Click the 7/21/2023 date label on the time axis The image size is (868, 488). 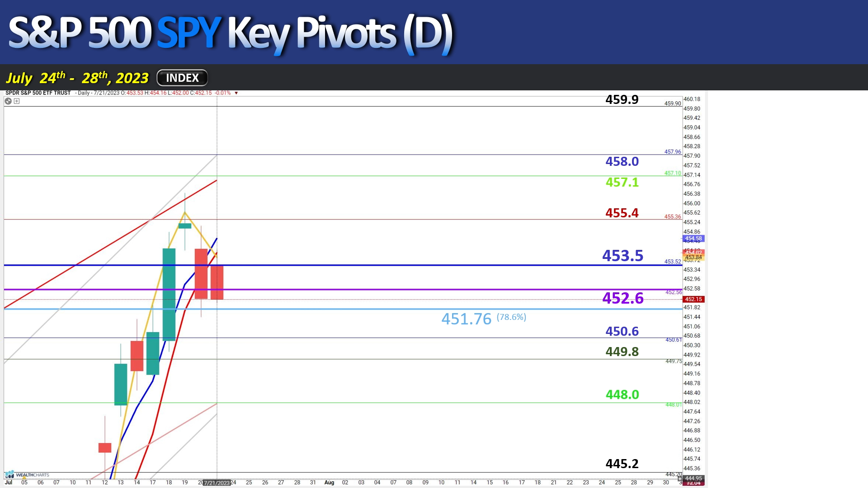tap(217, 483)
